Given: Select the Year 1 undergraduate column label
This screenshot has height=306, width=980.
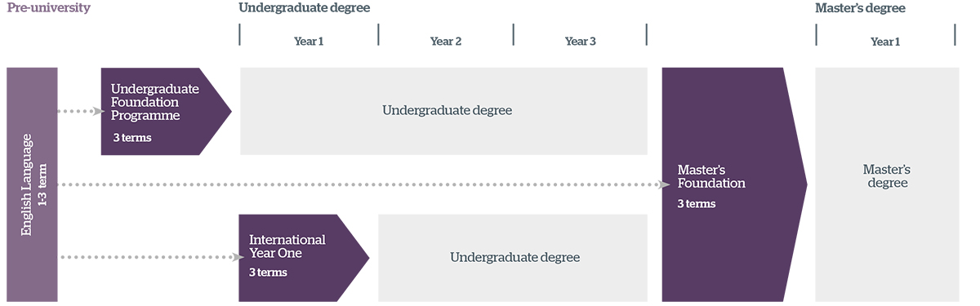Looking at the screenshot, I should click(x=309, y=42).
